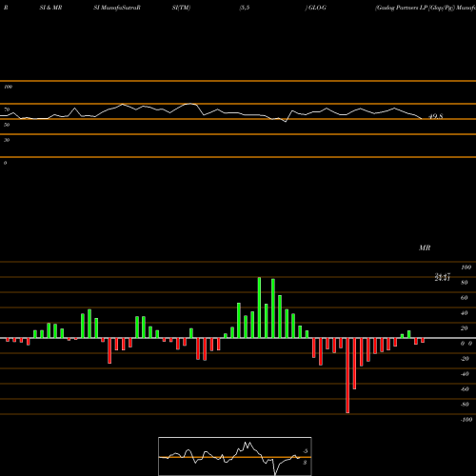The image size is (476, 476).
Task: Click the tallest green histogram bar
Action: point(259,307)
